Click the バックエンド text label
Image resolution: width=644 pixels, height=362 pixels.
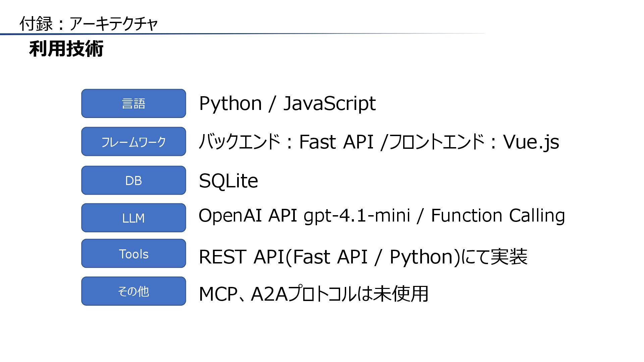coord(239,142)
